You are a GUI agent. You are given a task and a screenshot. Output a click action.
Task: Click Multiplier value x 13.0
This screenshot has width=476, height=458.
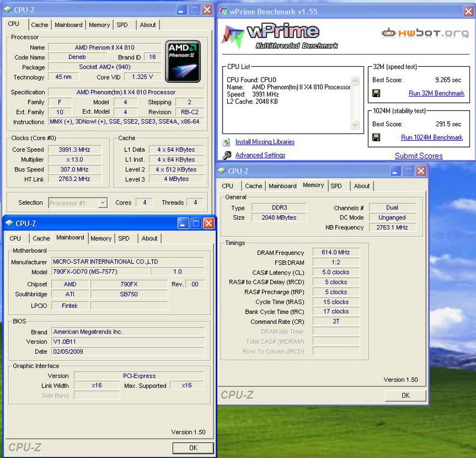[x=74, y=160]
